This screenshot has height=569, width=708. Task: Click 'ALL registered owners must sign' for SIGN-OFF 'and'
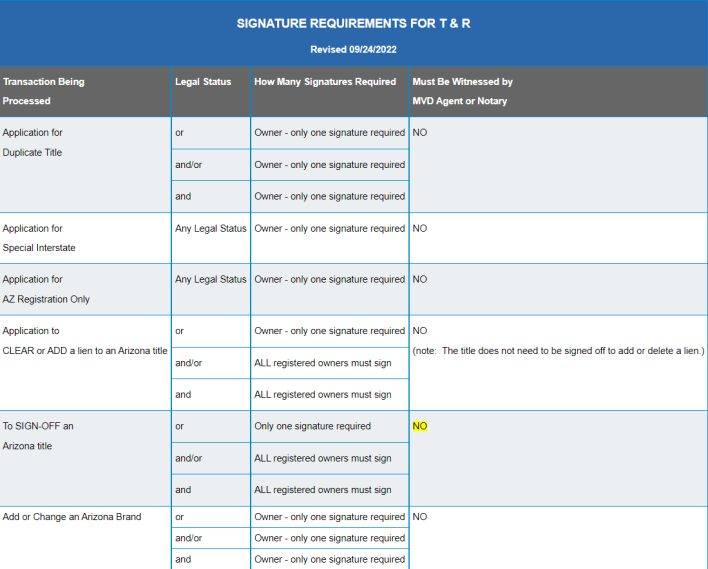coord(330,490)
